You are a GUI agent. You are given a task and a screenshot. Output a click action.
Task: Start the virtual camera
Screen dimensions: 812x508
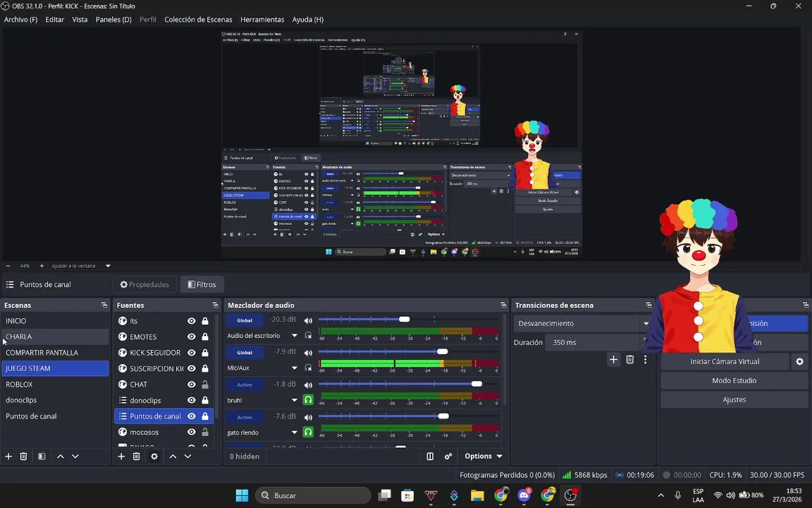click(x=725, y=361)
